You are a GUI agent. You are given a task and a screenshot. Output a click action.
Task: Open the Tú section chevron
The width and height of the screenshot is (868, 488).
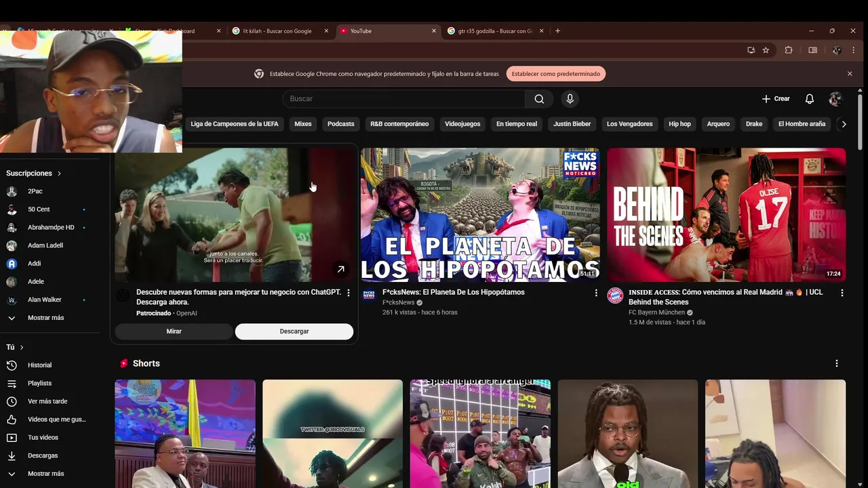(22, 347)
